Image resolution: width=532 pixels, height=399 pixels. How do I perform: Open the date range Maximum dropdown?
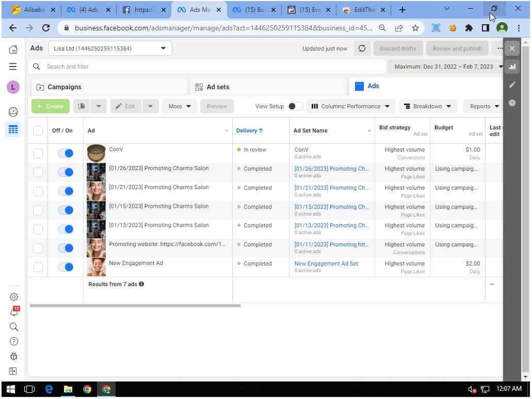[x=446, y=67]
